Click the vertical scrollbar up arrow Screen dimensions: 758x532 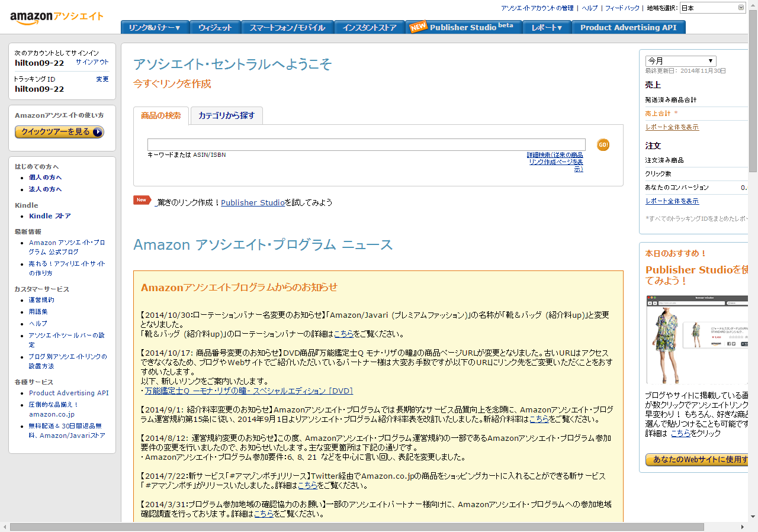[753, 5]
